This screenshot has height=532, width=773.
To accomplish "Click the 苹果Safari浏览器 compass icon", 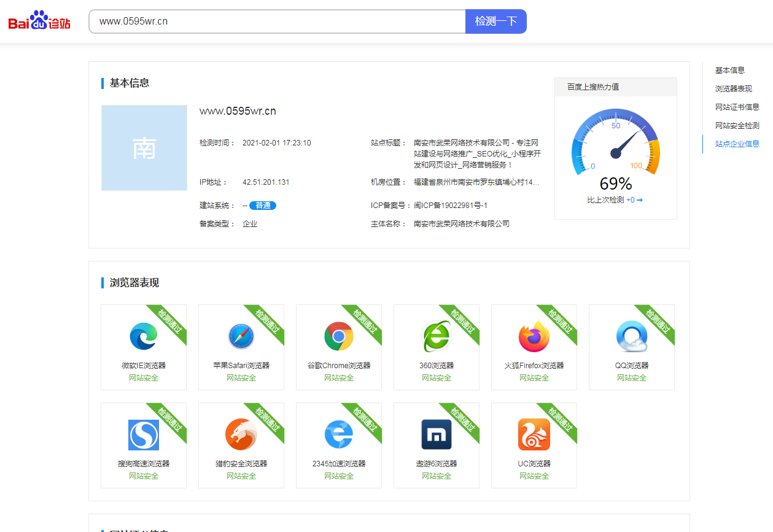I will click(241, 334).
